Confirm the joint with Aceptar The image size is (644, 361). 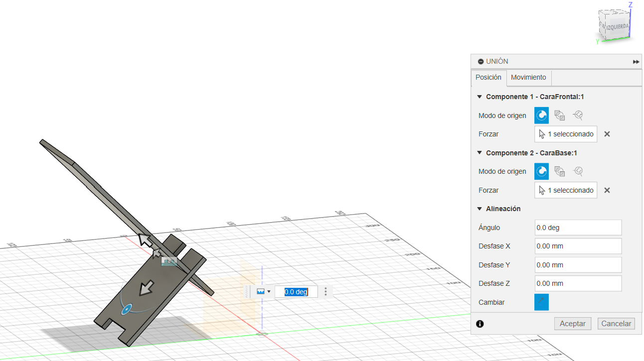(573, 324)
